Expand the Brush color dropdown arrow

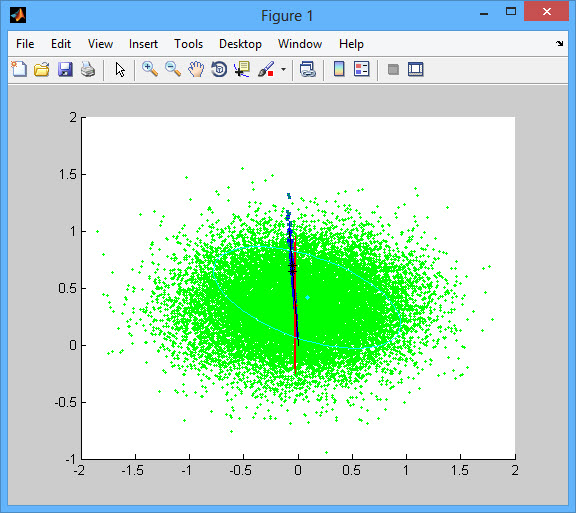[283, 69]
